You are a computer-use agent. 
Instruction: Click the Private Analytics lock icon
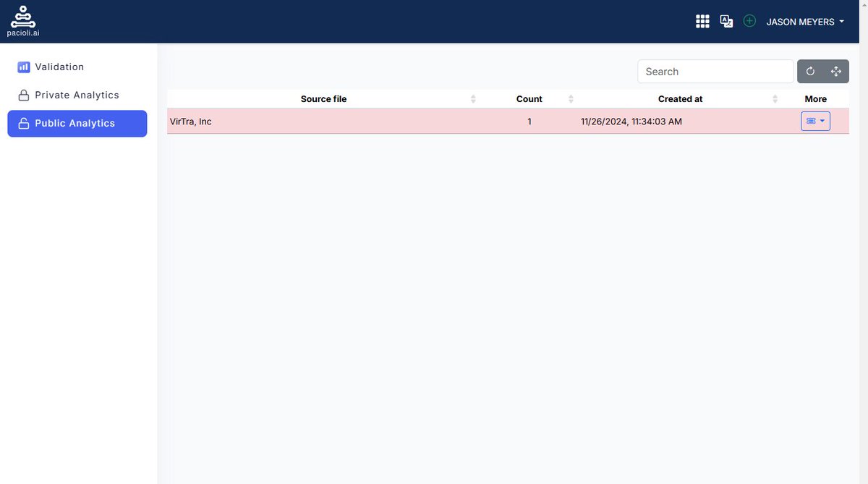tap(24, 95)
